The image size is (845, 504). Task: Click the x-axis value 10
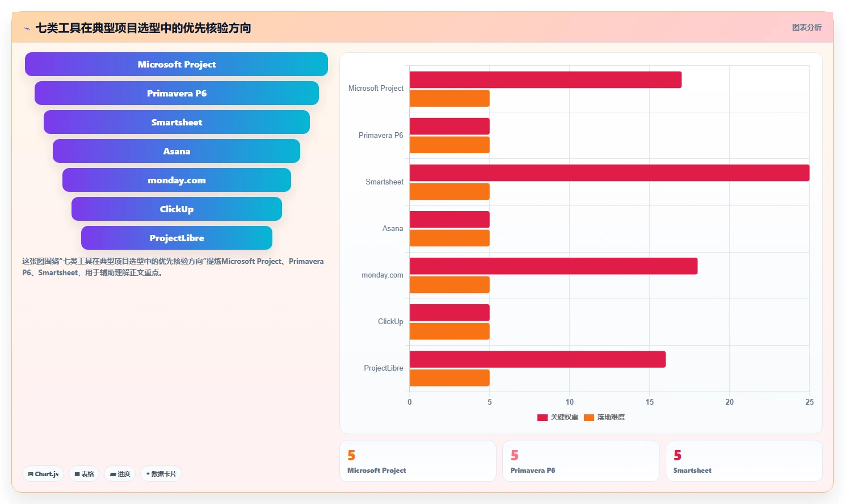[569, 402]
